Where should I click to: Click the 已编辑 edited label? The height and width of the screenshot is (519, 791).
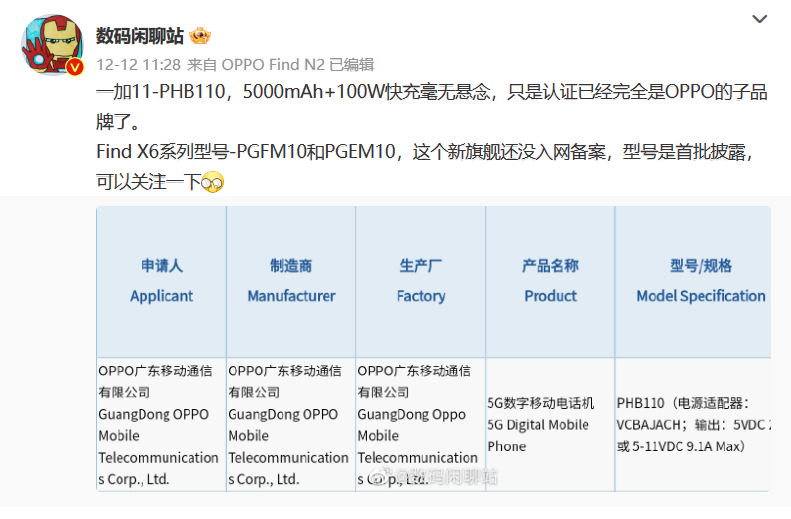click(x=352, y=65)
